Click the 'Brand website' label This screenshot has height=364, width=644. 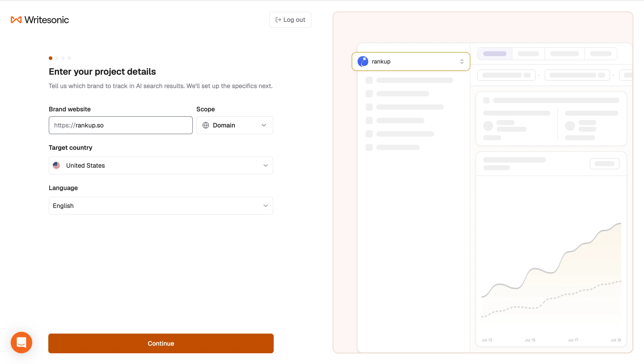click(70, 109)
